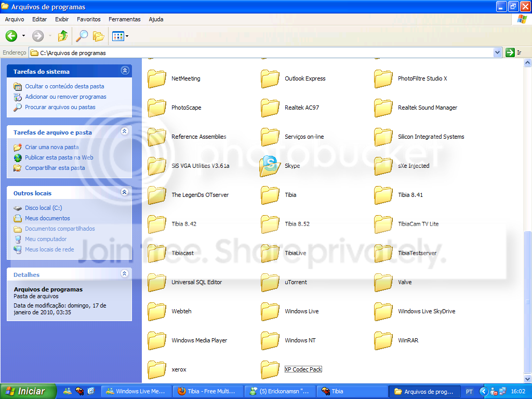Open the address bar dropdown arrow
The height and width of the screenshot is (399, 532).
tap(497, 52)
